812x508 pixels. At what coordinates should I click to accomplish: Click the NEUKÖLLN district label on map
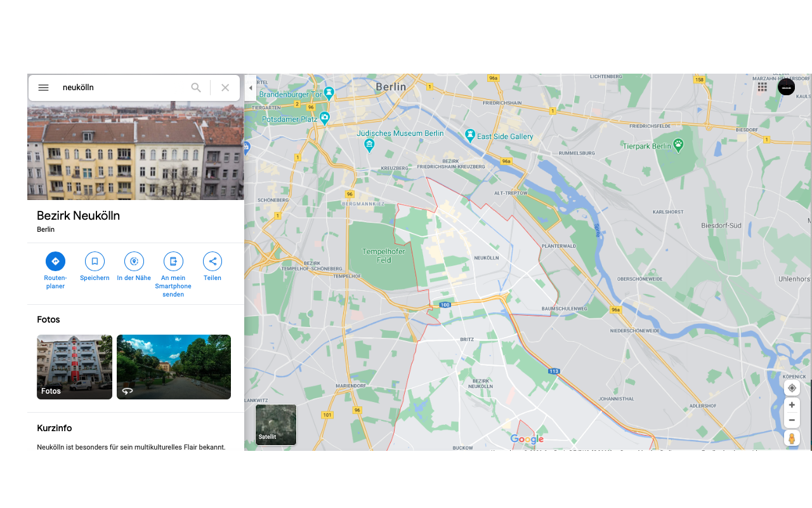pyautogui.click(x=487, y=258)
